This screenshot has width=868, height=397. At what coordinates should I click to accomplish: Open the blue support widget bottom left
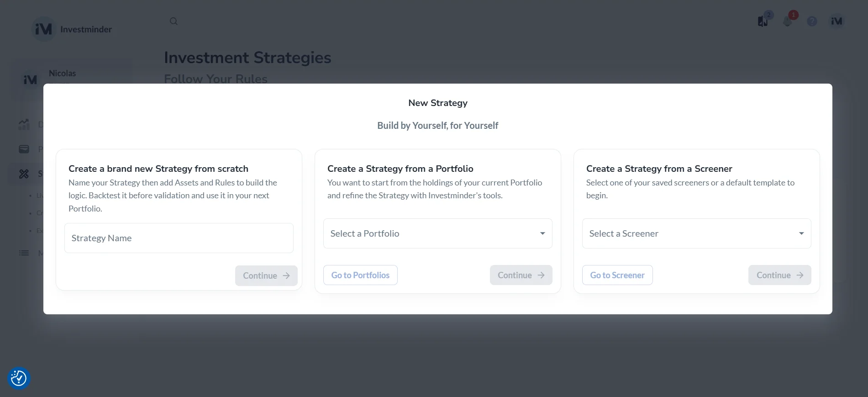point(18,378)
